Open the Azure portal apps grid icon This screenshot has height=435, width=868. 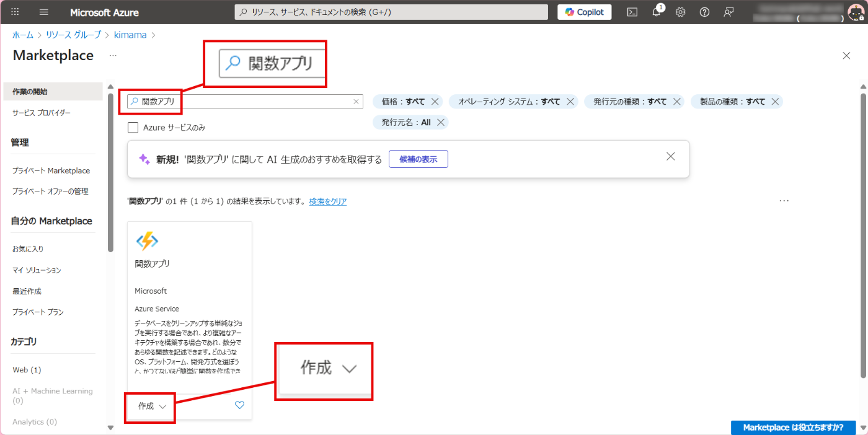(x=15, y=12)
